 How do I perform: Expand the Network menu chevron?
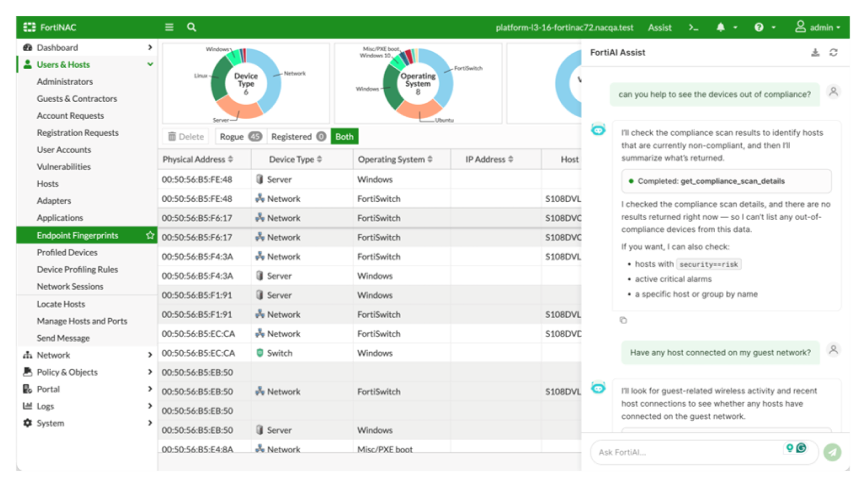[150, 355]
